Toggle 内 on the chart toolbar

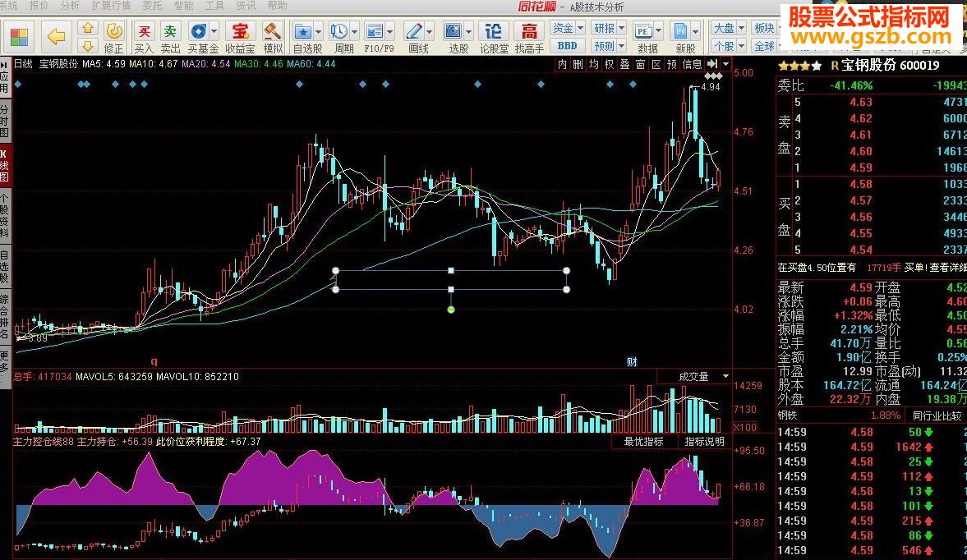click(562, 64)
